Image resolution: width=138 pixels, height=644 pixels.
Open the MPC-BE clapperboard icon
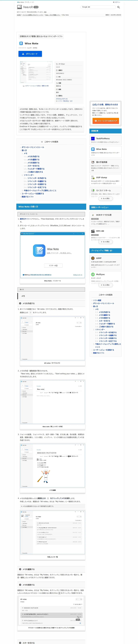pos(93,231)
